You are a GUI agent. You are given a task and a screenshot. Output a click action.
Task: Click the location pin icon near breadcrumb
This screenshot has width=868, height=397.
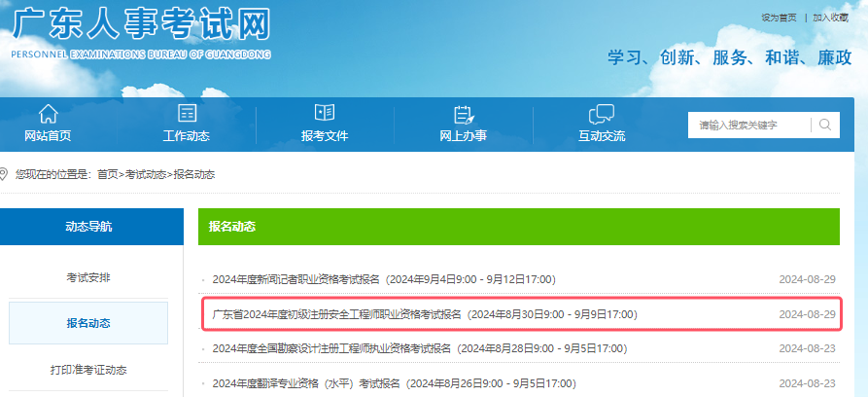click(x=3, y=174)
